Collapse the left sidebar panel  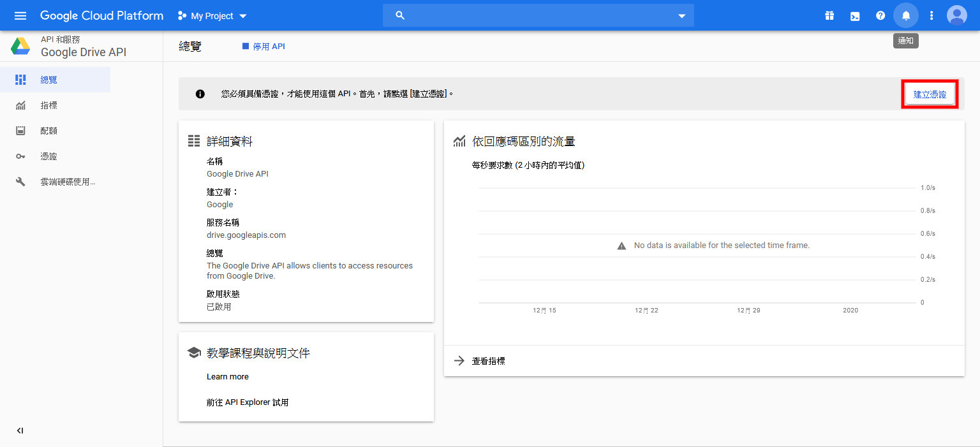point(20,430)
